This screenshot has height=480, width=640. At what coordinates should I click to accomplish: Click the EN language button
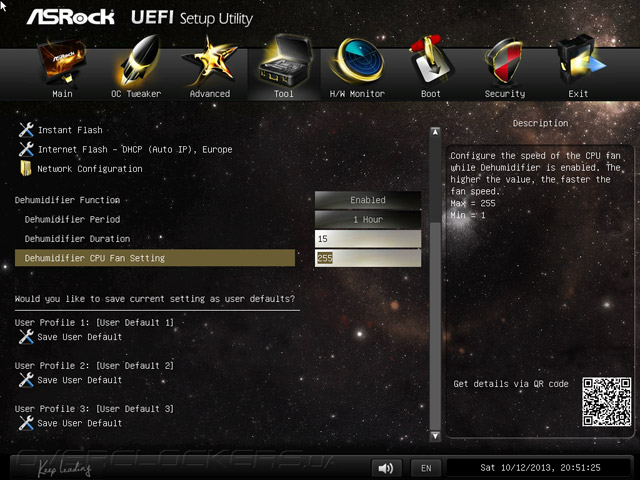(426, 468)
